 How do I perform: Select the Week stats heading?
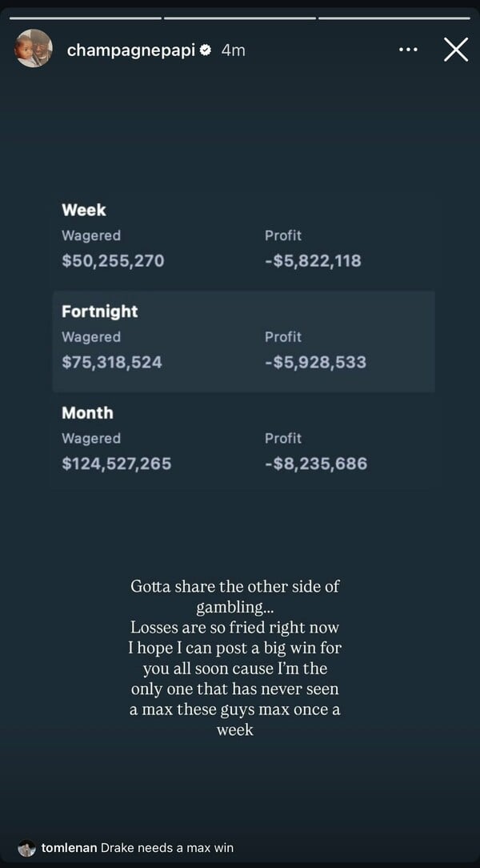point(84,210)
